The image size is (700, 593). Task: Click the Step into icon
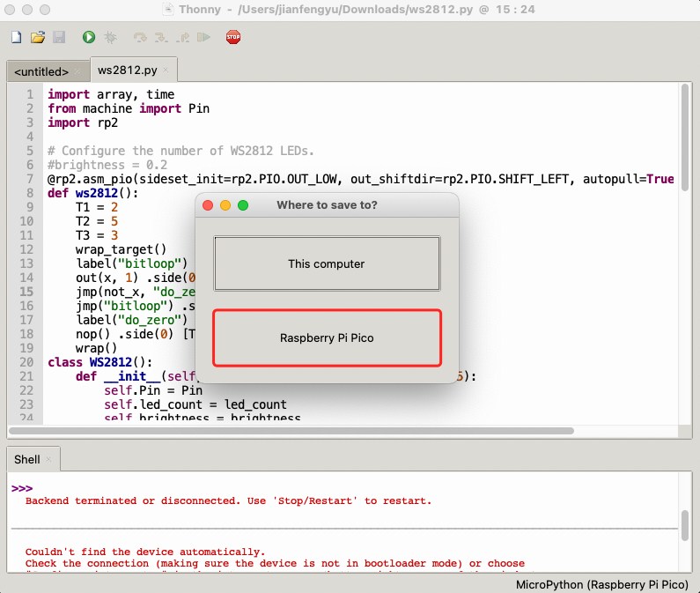[x=161, y=37]
